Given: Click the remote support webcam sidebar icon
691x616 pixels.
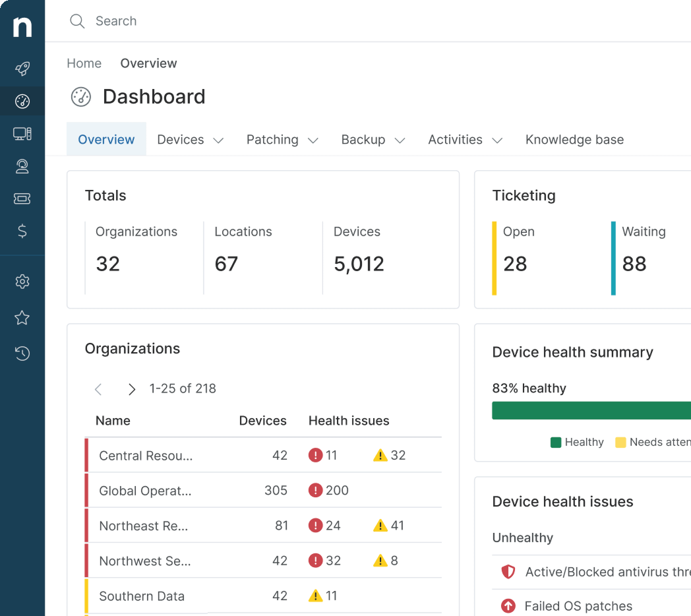Looking at the screenshot, I should coord(22,166).
